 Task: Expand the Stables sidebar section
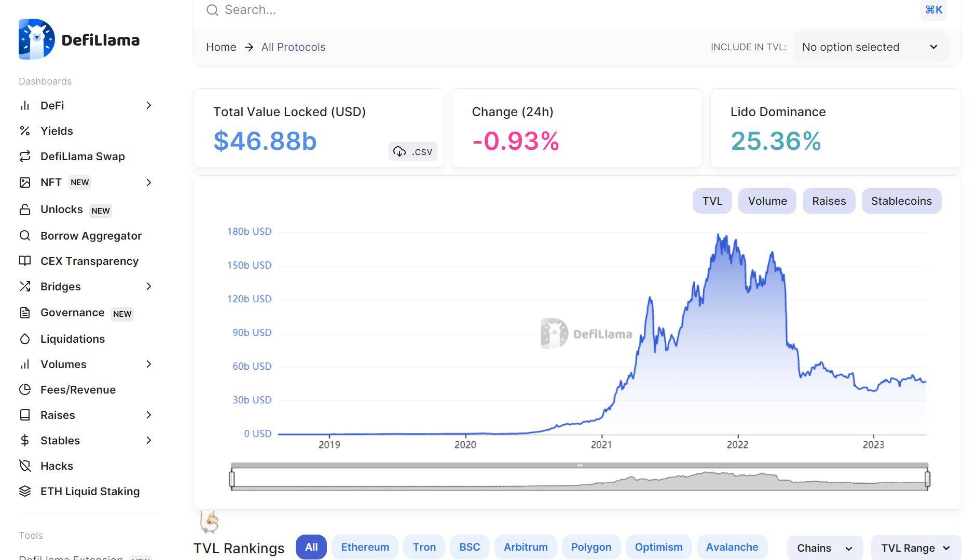click(149, 441)
